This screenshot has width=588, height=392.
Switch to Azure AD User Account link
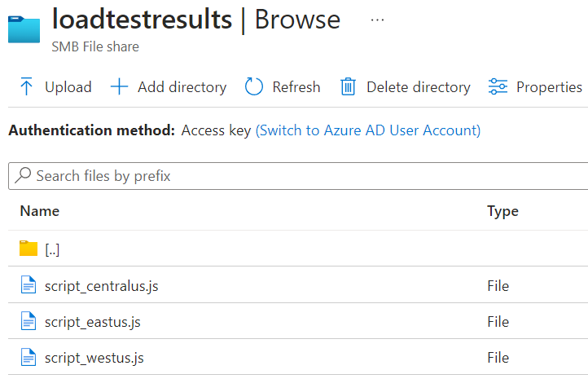coord(368,130)
